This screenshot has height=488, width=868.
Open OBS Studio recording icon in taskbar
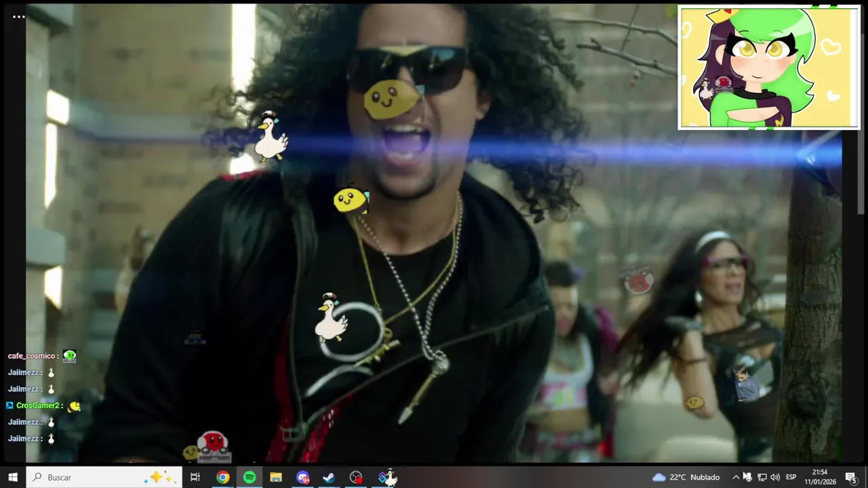355,477
